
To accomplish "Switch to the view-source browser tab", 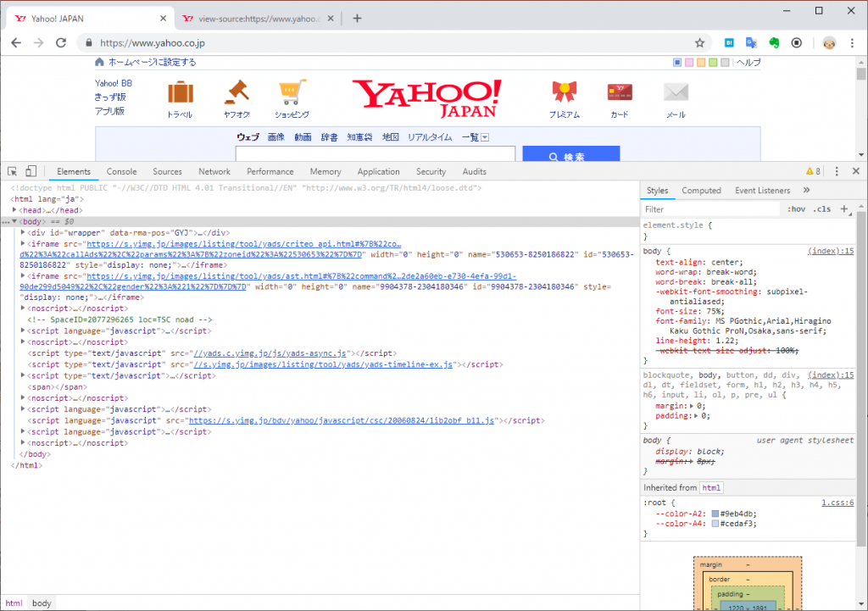I will click(259, 19).
